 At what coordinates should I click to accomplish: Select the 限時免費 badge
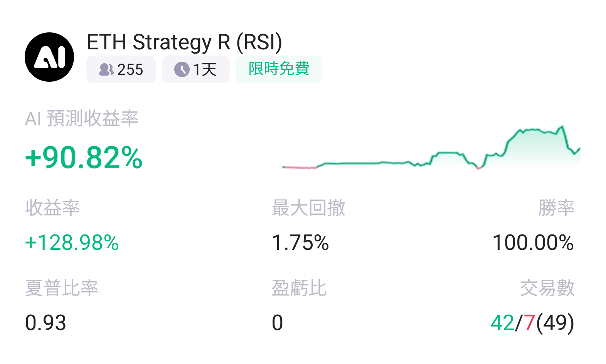[279, 69]
